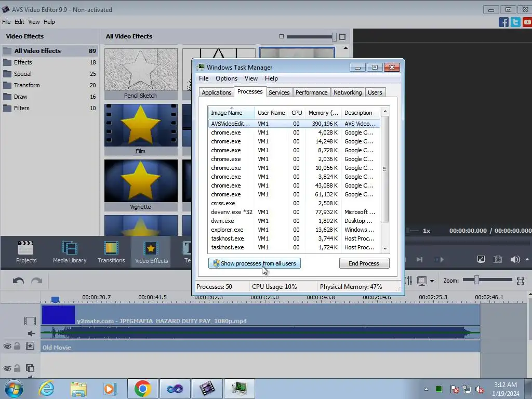Toggle lock on overlay track
This screenshot has width=532, height=399.
17,368
